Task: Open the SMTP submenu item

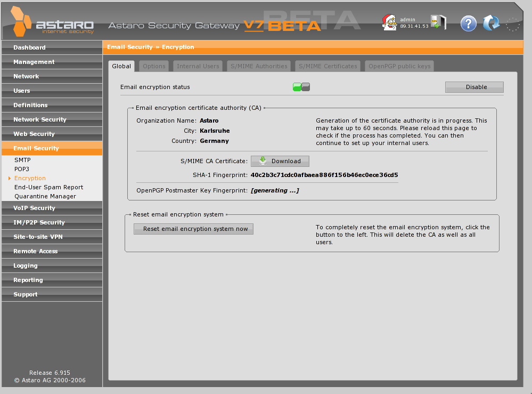Action: (22, 160)
